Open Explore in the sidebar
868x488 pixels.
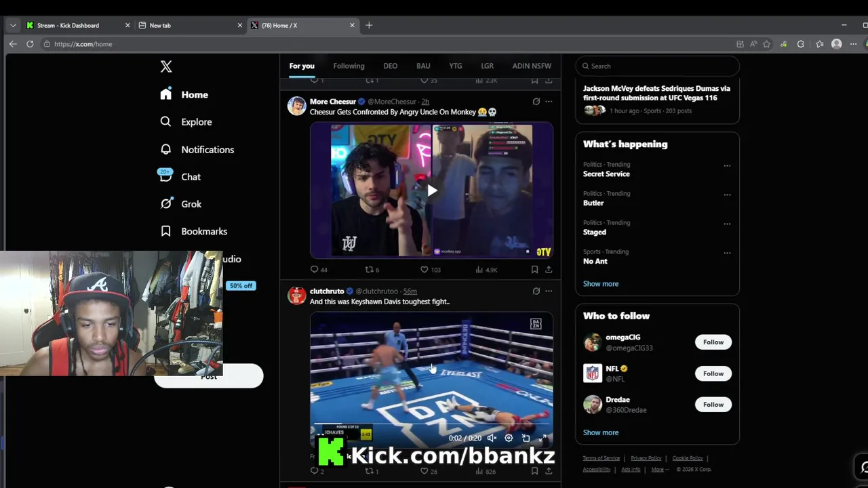coord(186,122)
